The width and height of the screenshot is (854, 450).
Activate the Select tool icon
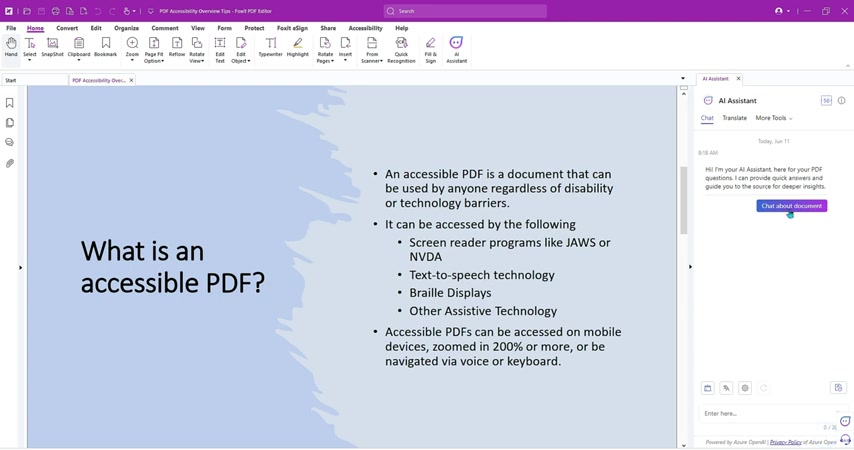[x=30, y=44]
